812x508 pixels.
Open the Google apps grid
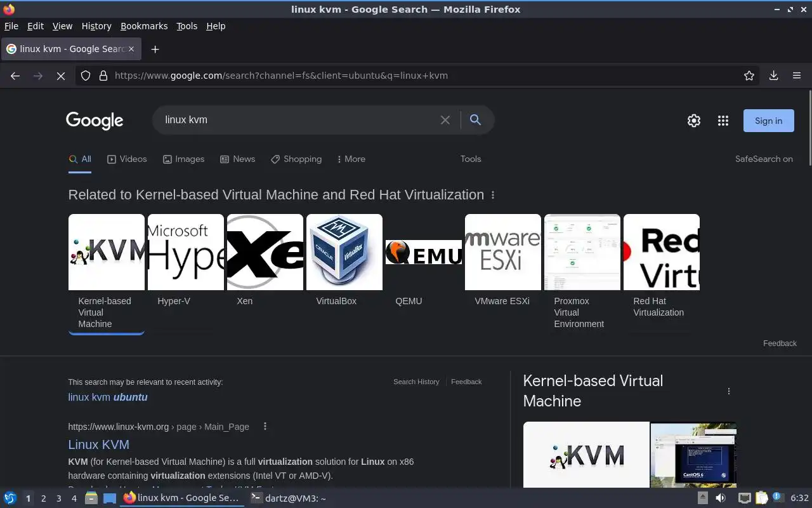point(723,121)
